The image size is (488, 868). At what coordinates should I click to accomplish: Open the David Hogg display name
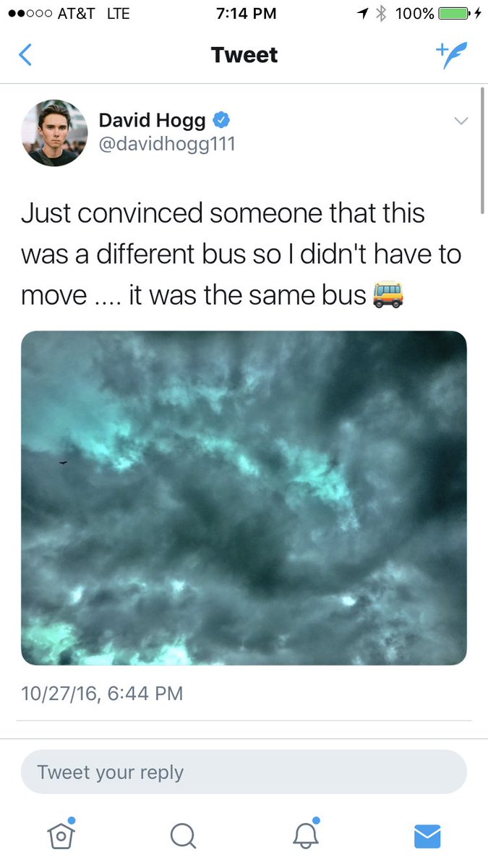152,120
